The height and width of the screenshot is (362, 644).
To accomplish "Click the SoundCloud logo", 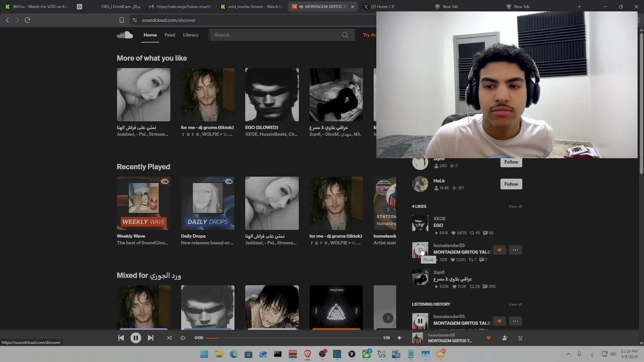I will tap(125, 35).
